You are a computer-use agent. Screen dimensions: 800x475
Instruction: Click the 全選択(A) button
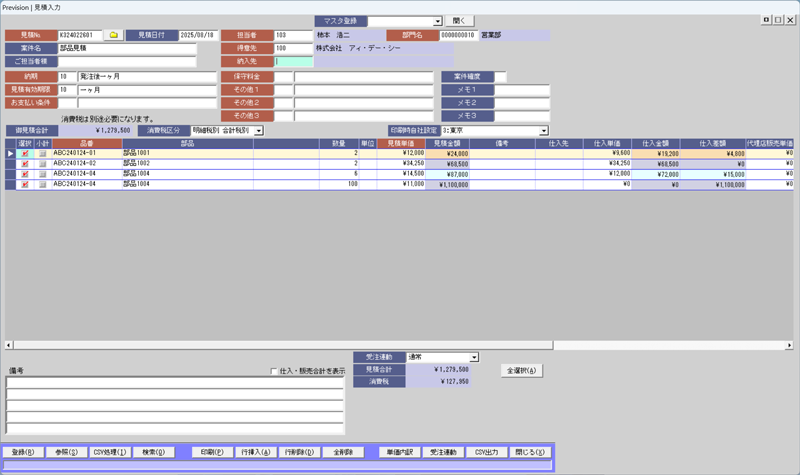pos(521,370)
